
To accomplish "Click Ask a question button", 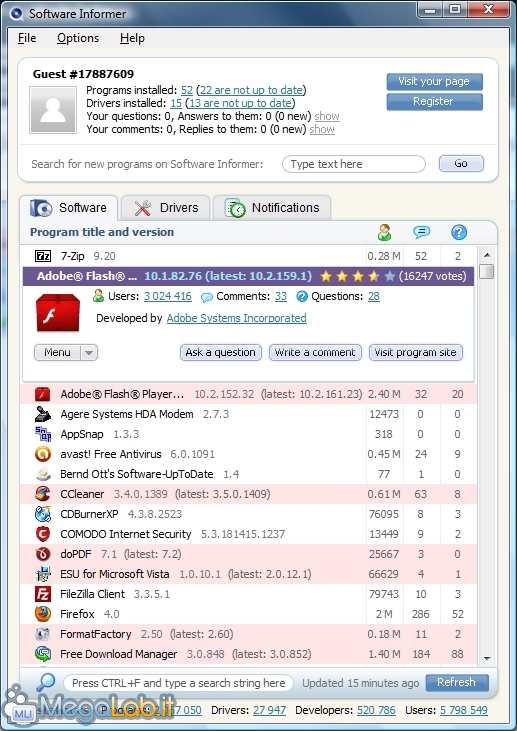I will click(221, 352).
